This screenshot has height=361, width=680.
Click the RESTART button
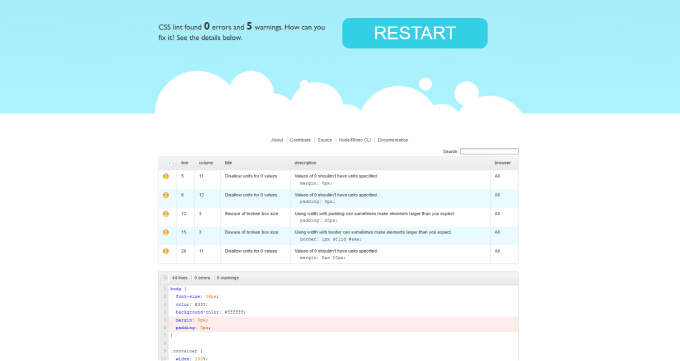click(415, 33)
